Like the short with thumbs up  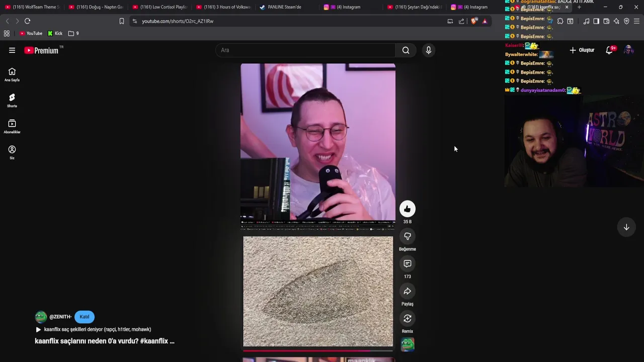tap(408, 209)
